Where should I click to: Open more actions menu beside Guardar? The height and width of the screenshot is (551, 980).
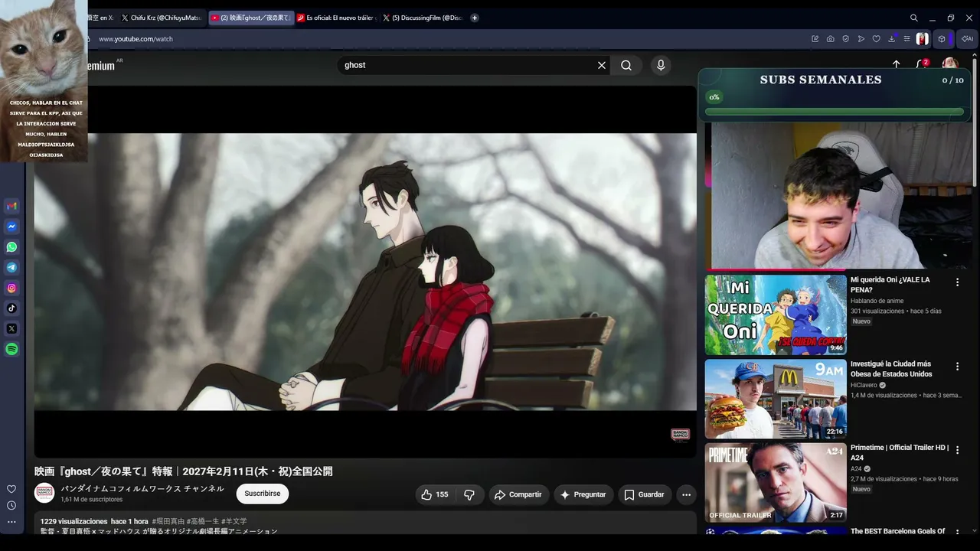(x=686, y=494)
